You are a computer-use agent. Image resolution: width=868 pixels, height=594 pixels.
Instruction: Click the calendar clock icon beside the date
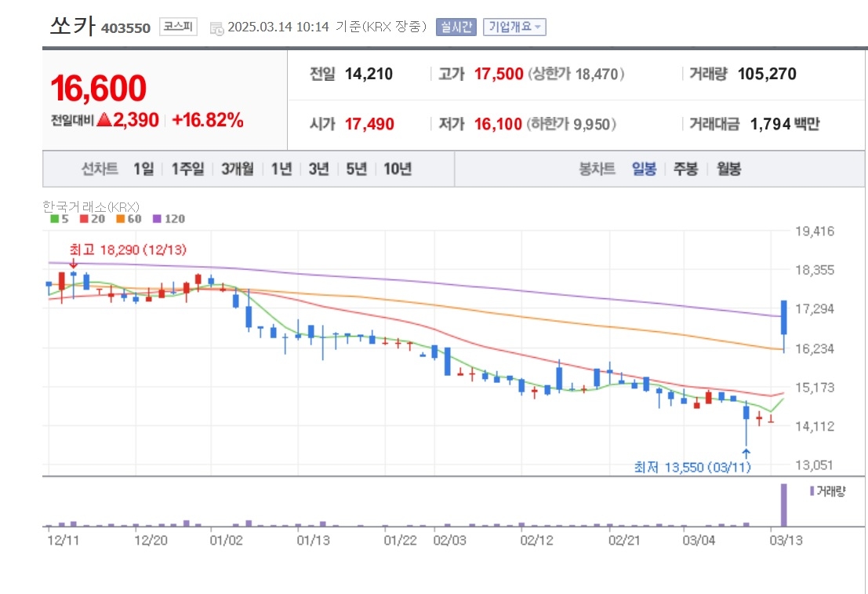pos(216,28)
